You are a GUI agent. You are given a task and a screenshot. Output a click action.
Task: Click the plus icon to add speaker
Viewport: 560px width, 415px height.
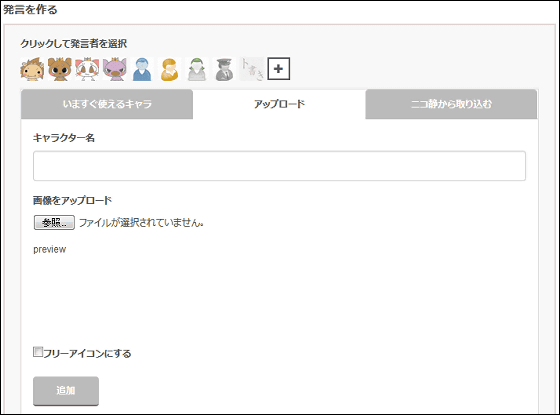279,69
